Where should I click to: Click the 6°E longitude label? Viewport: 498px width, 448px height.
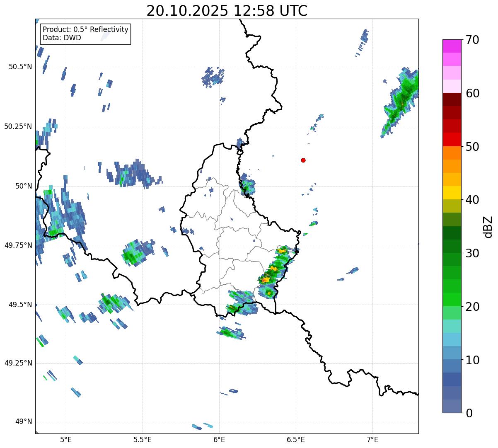(219, 439)
